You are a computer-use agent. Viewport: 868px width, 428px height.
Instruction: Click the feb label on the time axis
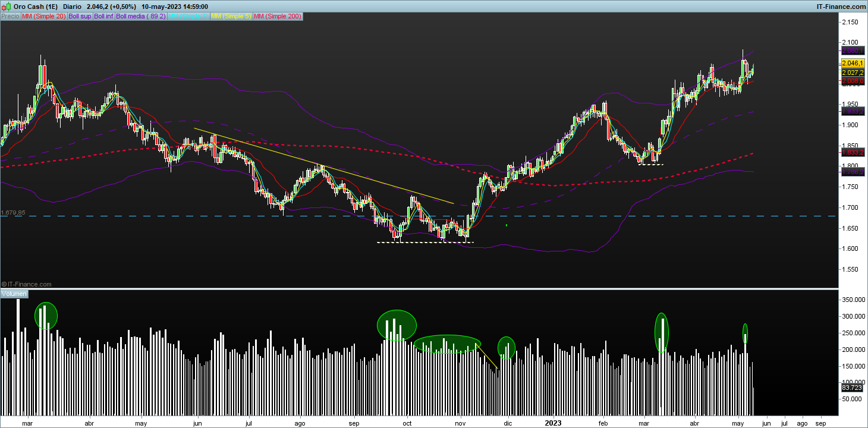[604, 423]
